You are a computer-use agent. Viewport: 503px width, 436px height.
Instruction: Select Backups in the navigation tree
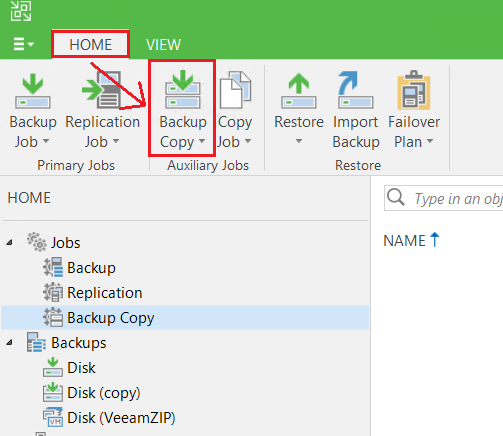[79, 342]
